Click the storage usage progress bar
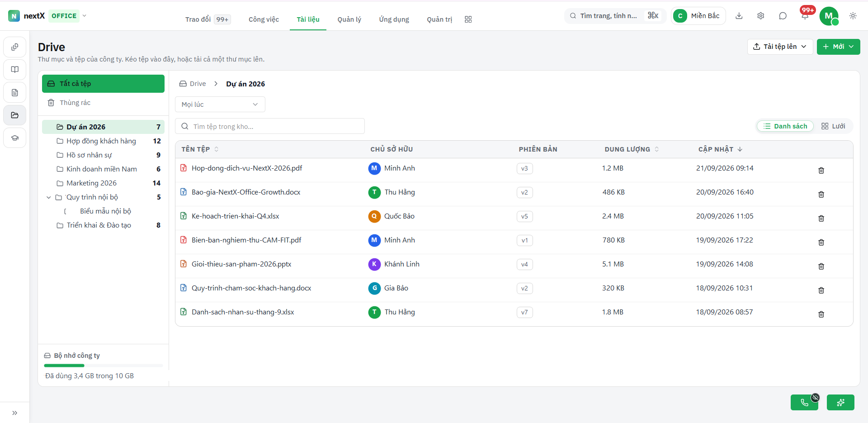Screen dimensions: 868x423 103,366
